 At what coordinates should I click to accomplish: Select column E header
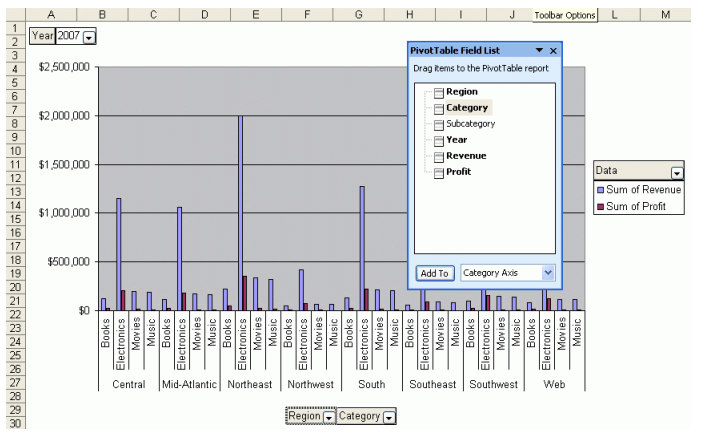pyautogui.click(x=257, y=16)
